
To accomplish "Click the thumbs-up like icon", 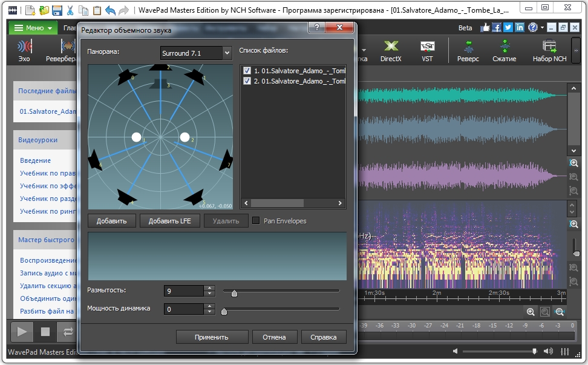I will [x=485, y=27].
